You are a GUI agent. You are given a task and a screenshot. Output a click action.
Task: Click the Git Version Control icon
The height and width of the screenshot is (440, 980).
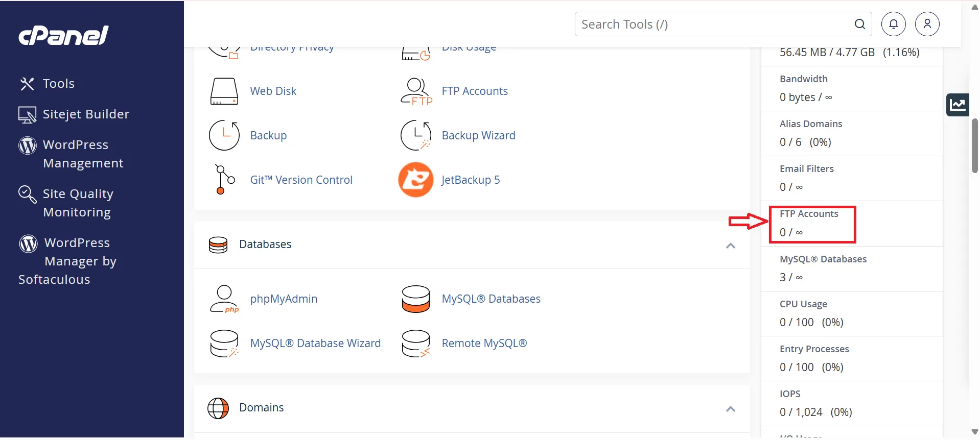coord(224,180)
